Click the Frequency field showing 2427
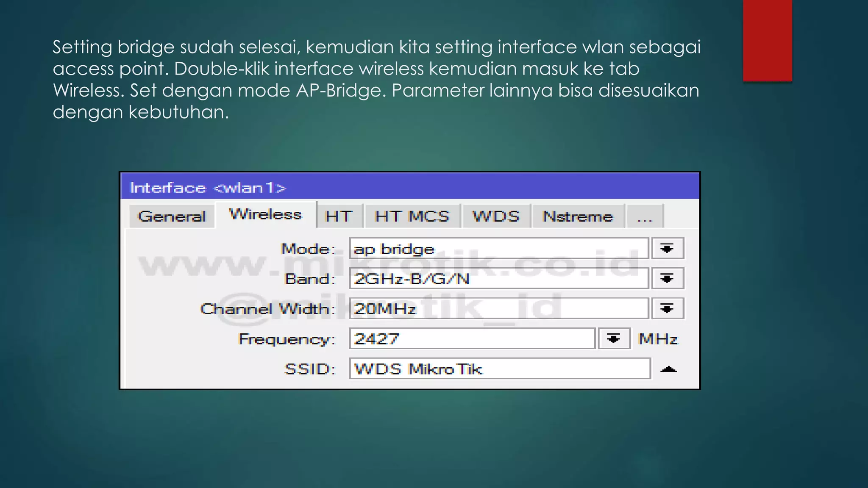 [x=472, y=338]
